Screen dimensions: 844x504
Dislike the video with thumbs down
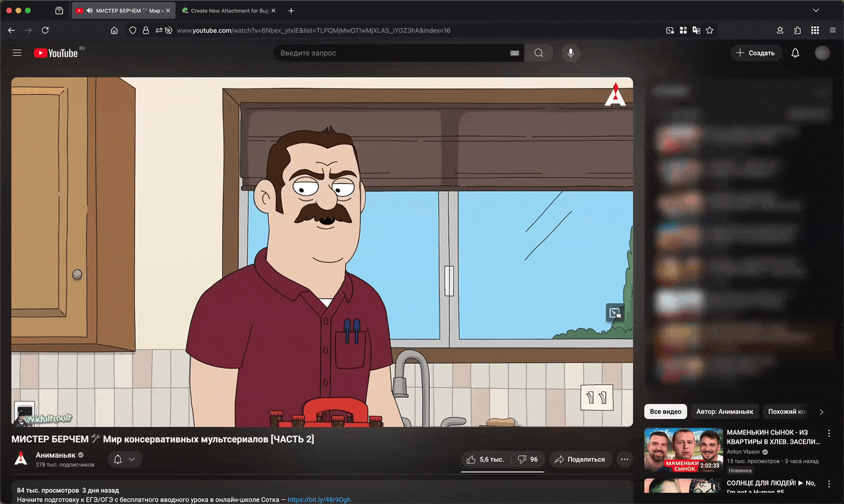(528, 459)
